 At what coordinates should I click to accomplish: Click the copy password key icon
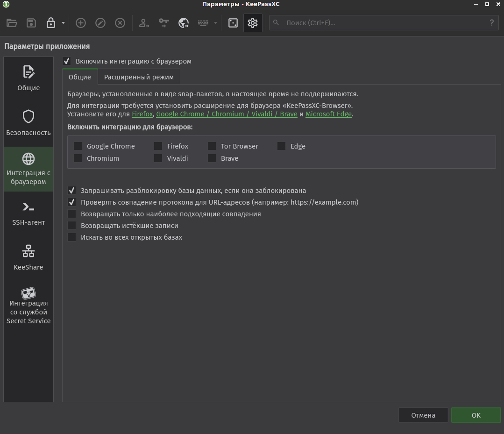(163, 22)
